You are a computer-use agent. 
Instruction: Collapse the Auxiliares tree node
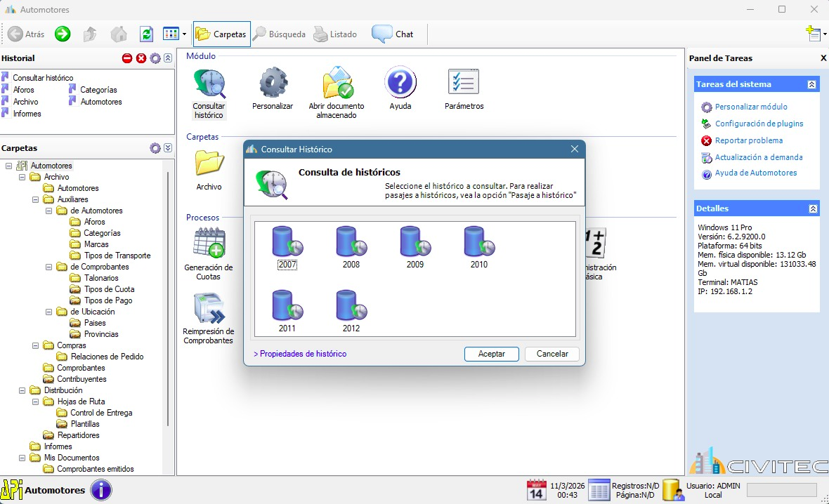(35, 199)
